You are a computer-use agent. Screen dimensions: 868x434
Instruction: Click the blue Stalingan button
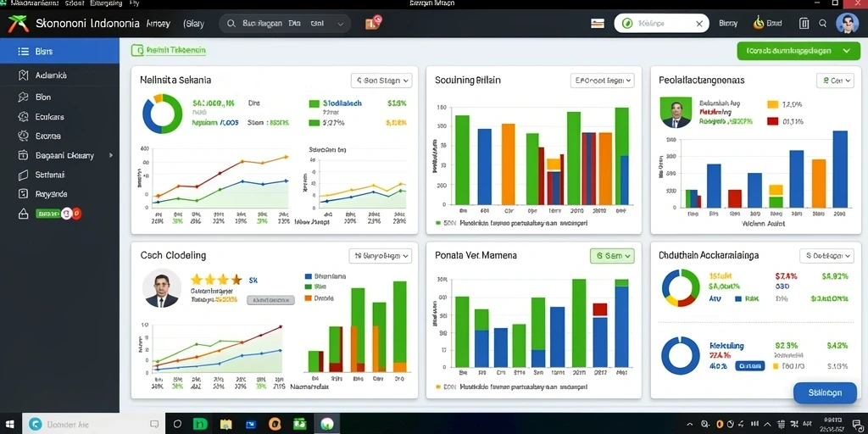(x=825, y=393)
